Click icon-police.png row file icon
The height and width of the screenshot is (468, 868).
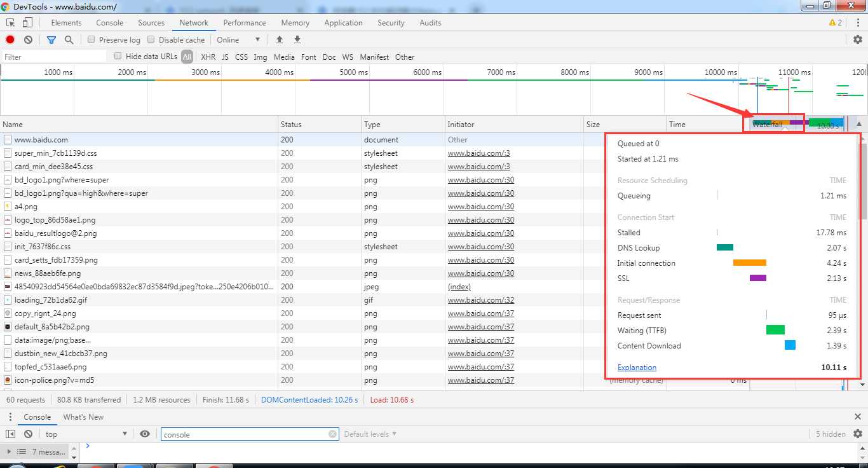[8, 380]
